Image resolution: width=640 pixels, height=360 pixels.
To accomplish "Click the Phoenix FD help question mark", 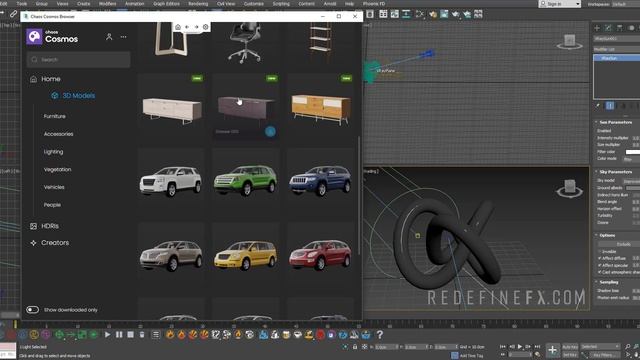I will (x=380, y=335).
